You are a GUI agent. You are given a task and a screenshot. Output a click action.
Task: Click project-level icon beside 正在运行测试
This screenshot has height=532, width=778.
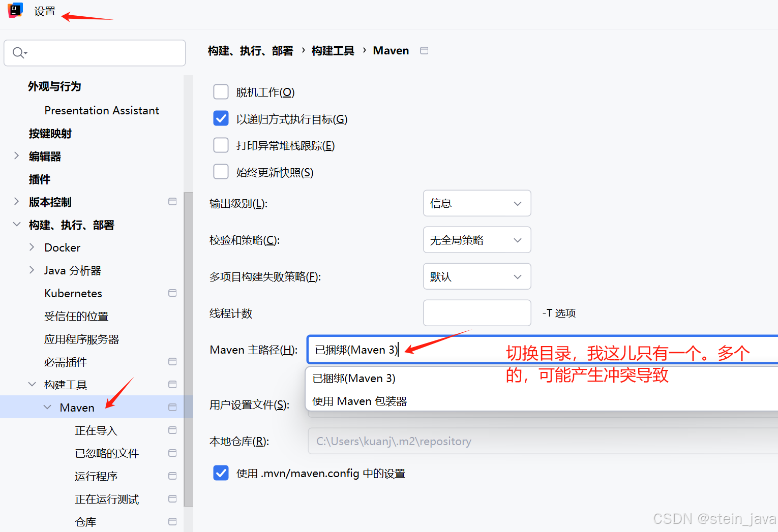[x=172, y=499]
